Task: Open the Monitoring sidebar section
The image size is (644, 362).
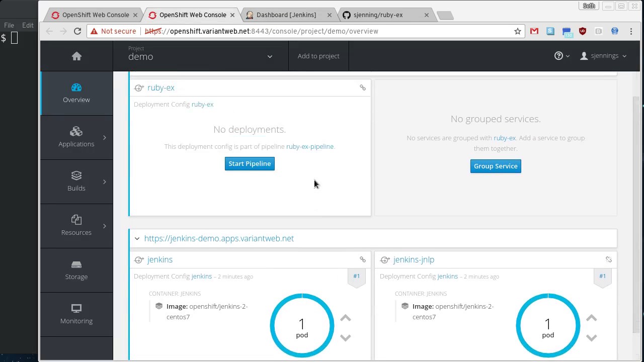Action: 76,315
